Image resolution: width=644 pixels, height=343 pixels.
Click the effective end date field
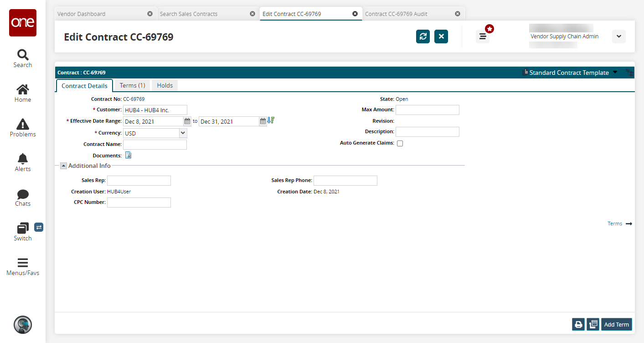[229, 121]
